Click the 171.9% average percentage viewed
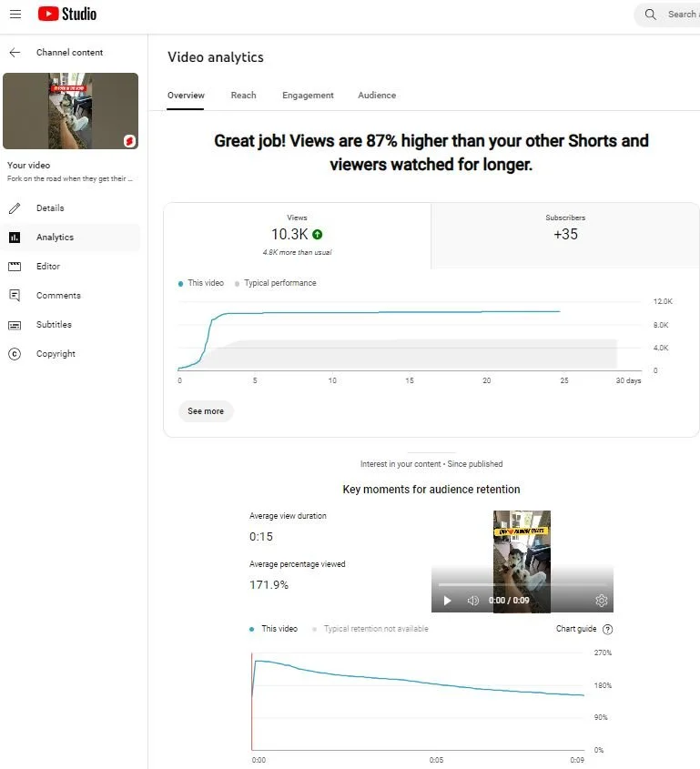The image size is (700, 769). coord(269,584)
